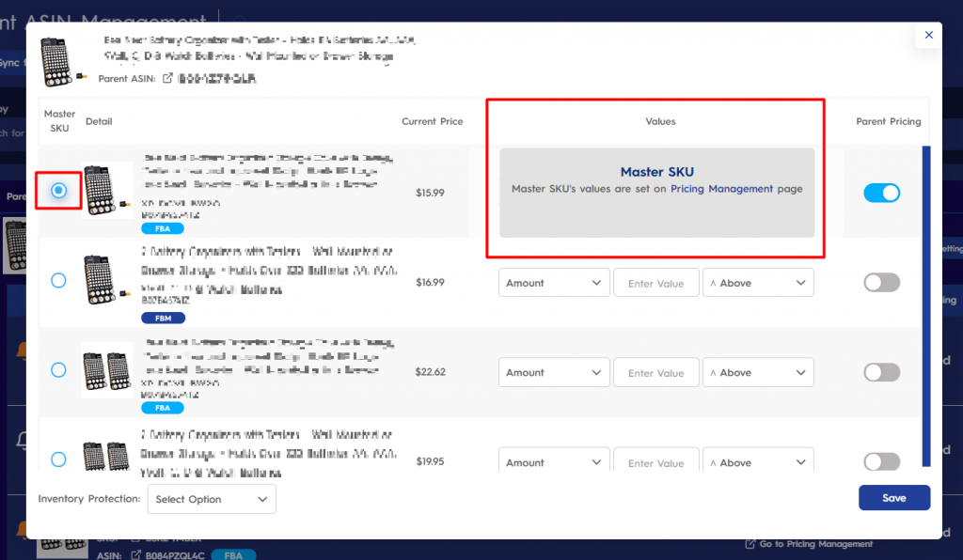Screen dimensions: 963x560
Task: Choose the $22.62 row as Master SKU
Action: click(x=58, y=370)
